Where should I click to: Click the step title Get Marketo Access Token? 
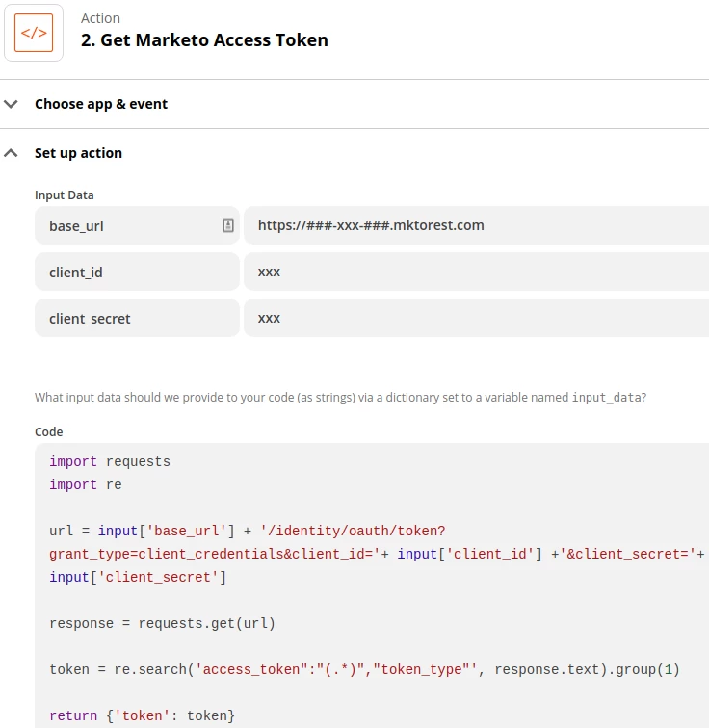coord(204,39)
